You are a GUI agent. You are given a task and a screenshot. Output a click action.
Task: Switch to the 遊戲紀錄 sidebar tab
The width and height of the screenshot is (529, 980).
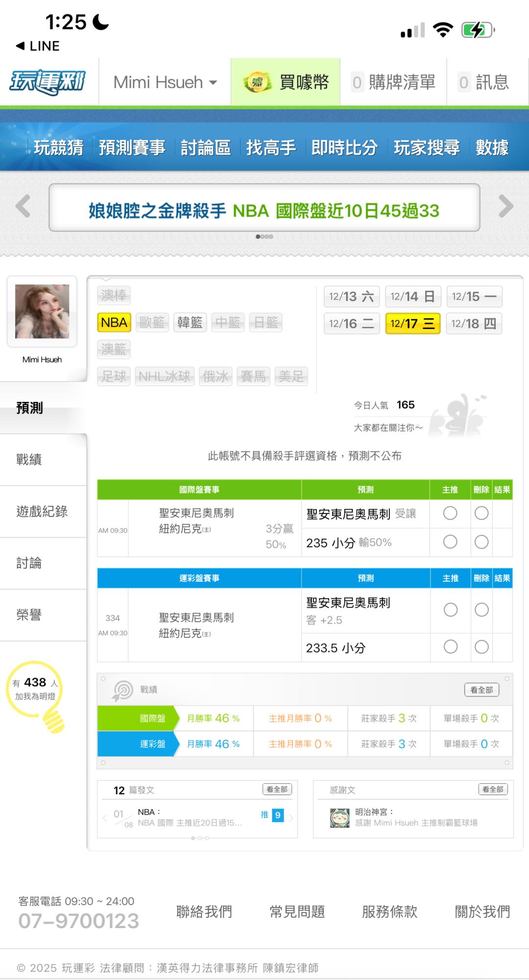42,512
